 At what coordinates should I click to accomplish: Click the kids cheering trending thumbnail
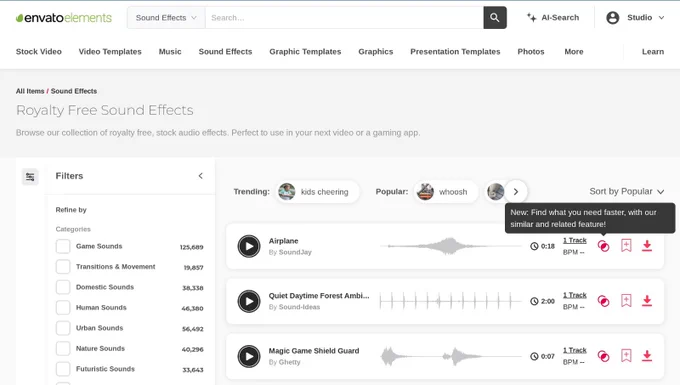click(x=287, y=192)
